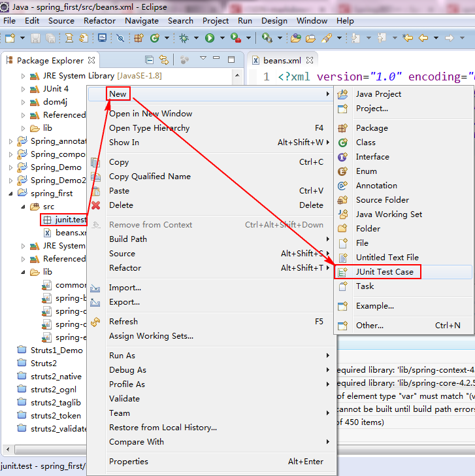Image resolution: width=475 pixels, height=476 pixels.
Task: Choose Other... in the New submenu
Action: tap(404, 326)
